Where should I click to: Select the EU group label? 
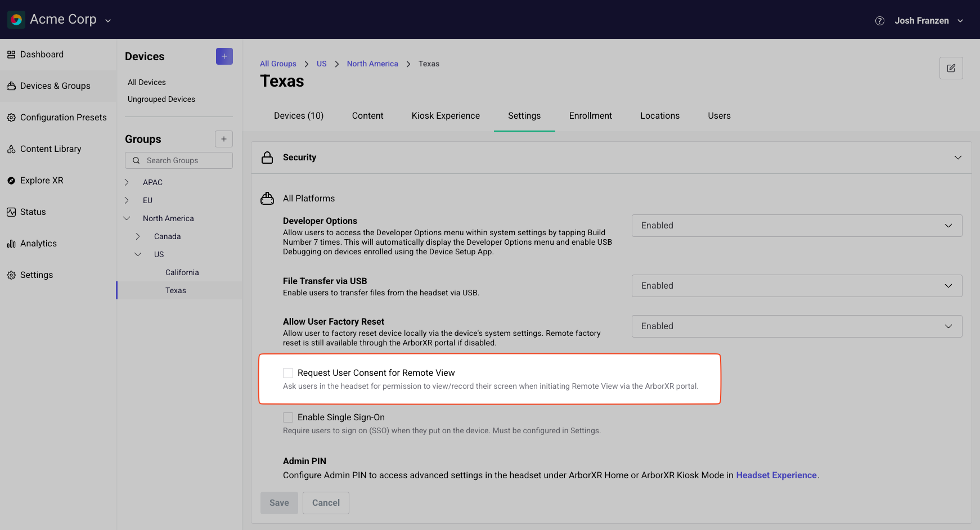pyautogui.click(x=147, y=200)
